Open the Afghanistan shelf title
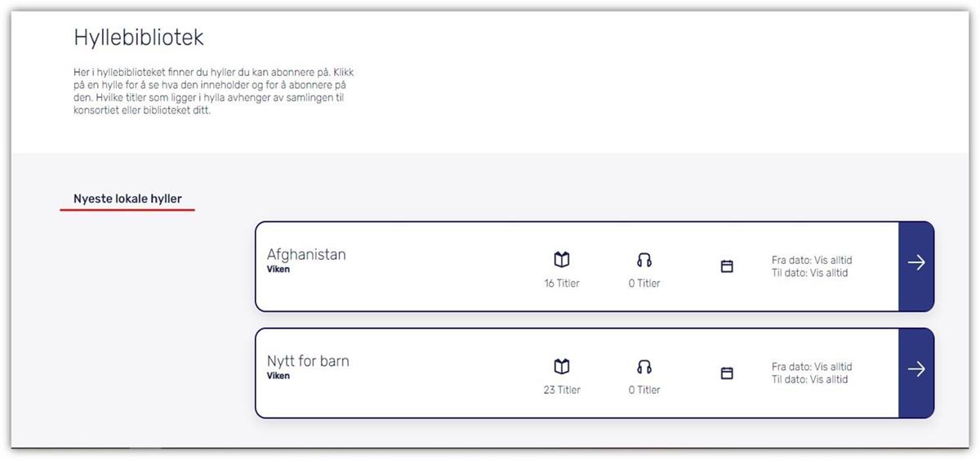The height and width of the screenshot is (460, 980). point(306,254)
